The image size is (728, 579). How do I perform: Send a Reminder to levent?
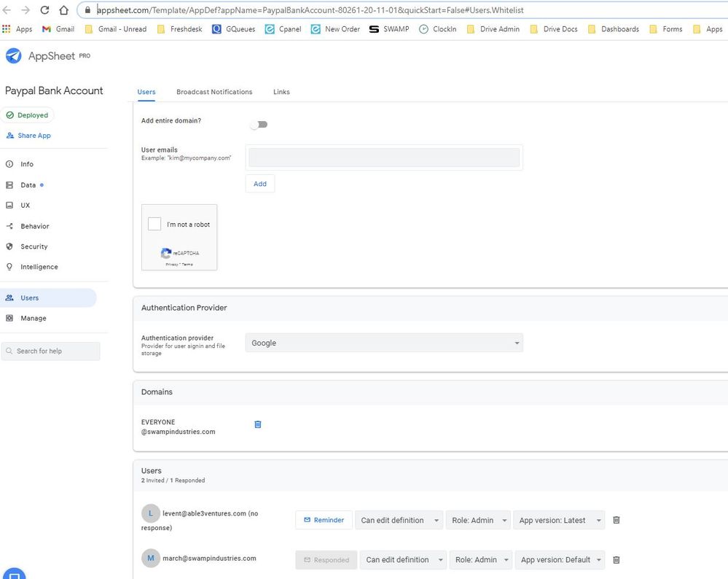coord(324,520)
